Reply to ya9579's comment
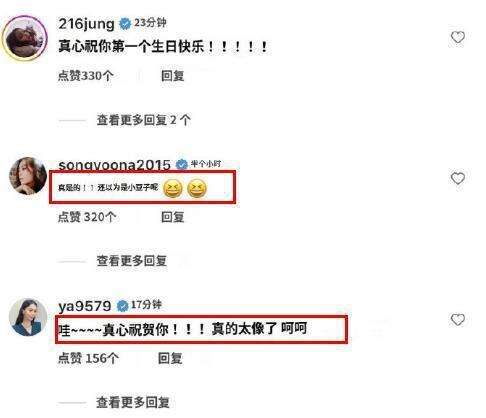The width and height of the screenshot is (486, 418). coord(170,359)
